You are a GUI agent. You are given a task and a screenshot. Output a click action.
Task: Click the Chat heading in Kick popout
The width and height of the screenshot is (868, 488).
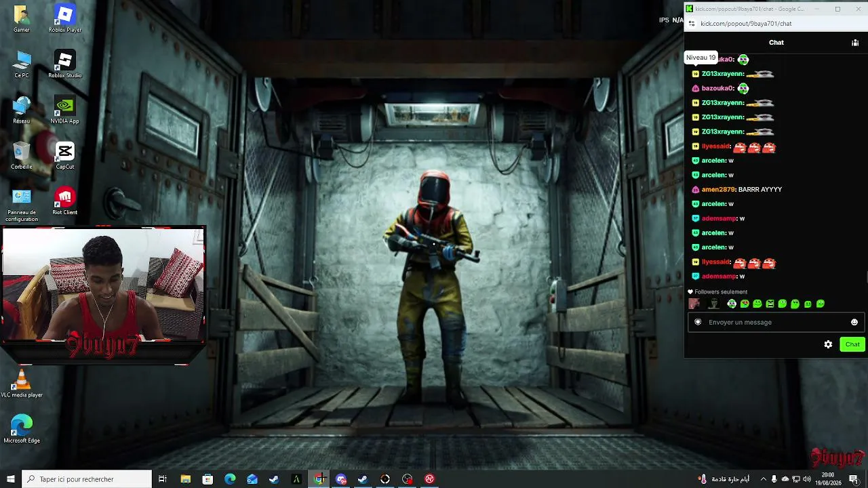[776, 43]
